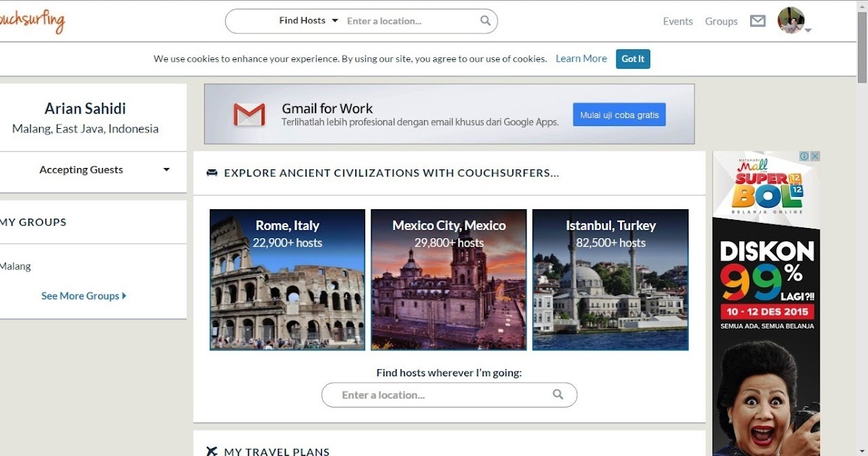The width and height of the screenshot is (868, 456).
Task: Open the profile avatar menu
Action: [791, 20]
